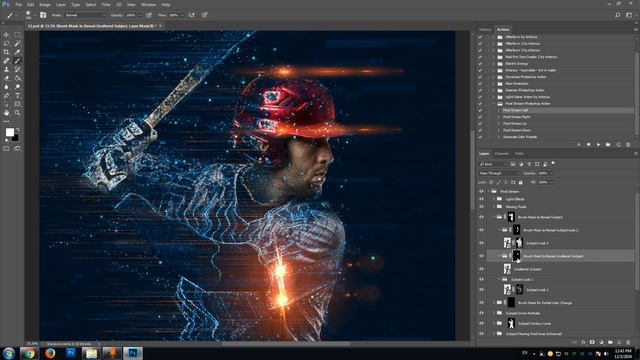The height and width of the screenshot is (360, 640).
Task: Create new group in Layers panel
Action: (x=610, y=342)
